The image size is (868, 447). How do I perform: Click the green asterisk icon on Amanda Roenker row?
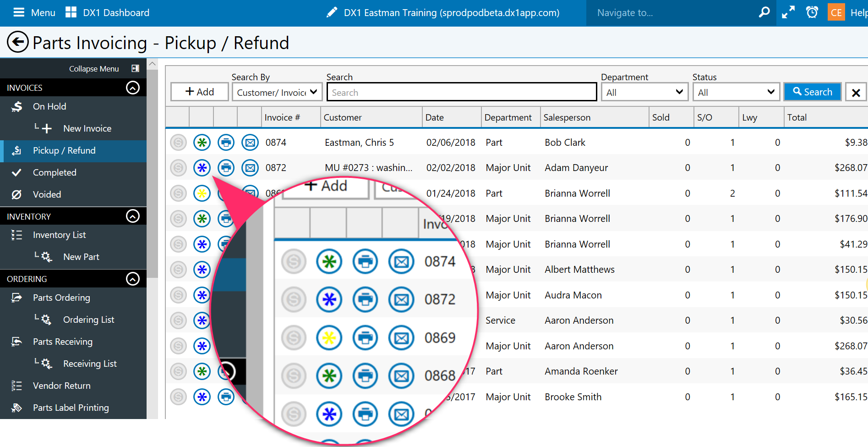tap(202, 371)
